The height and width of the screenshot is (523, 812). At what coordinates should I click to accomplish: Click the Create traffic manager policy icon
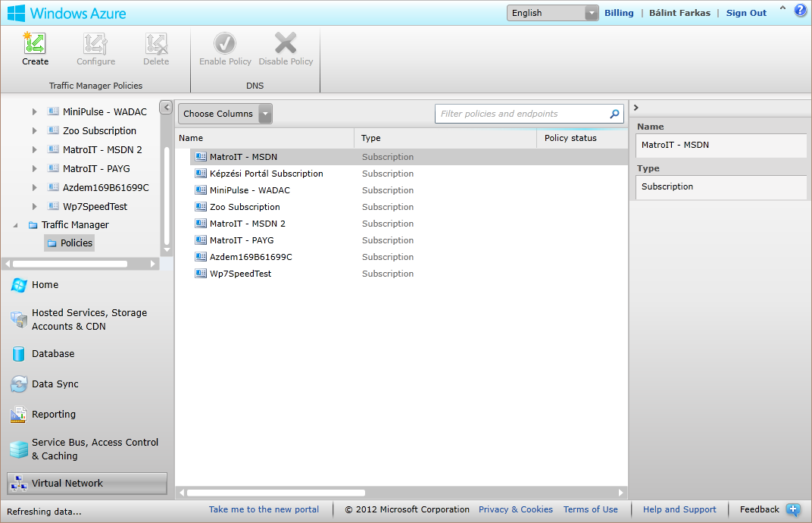coord(35,43)
